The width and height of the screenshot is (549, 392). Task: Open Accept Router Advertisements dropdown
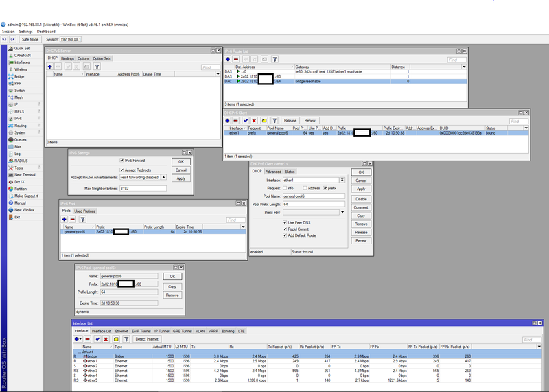point(163,177)
